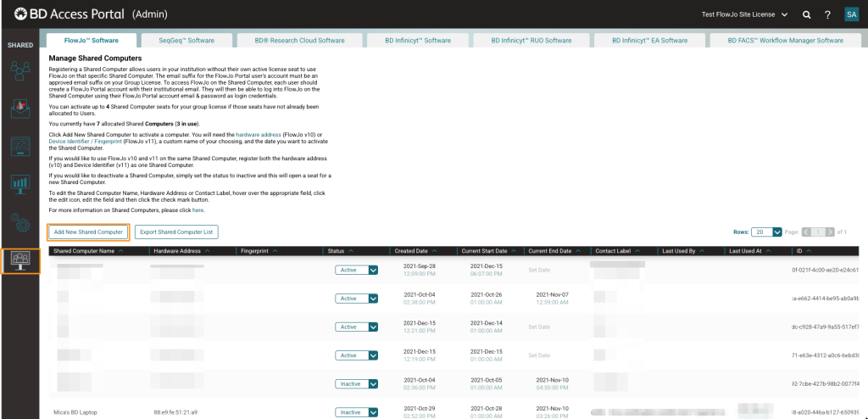Click the Add New Shared Computer button
Viewport: 868px width, 419px height.
[88, 232]
